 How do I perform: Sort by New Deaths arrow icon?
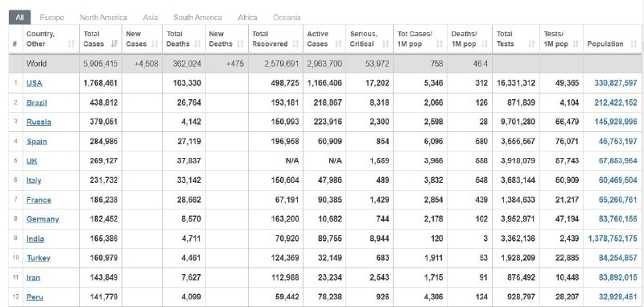coord(240,44)
